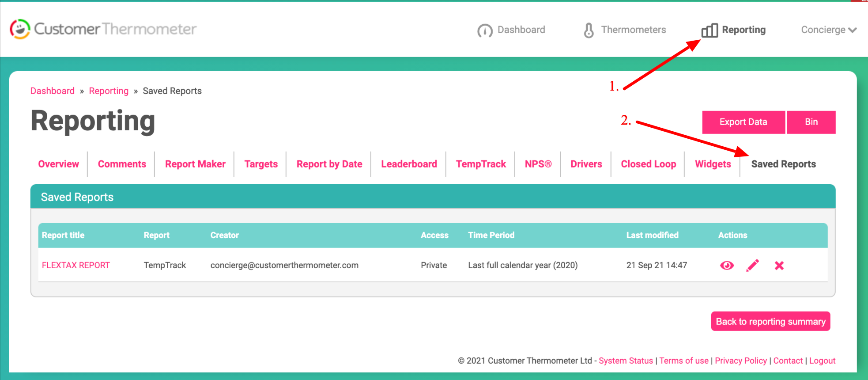Open the Terms of use footer link

click(x=684, y=361)
